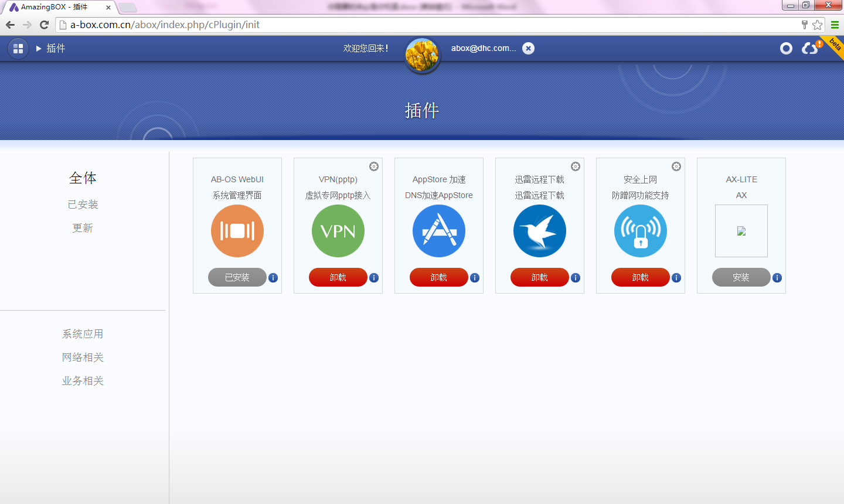
Task: Click the VPN(pptp) settings gear icon
Action: coord(374,166)
